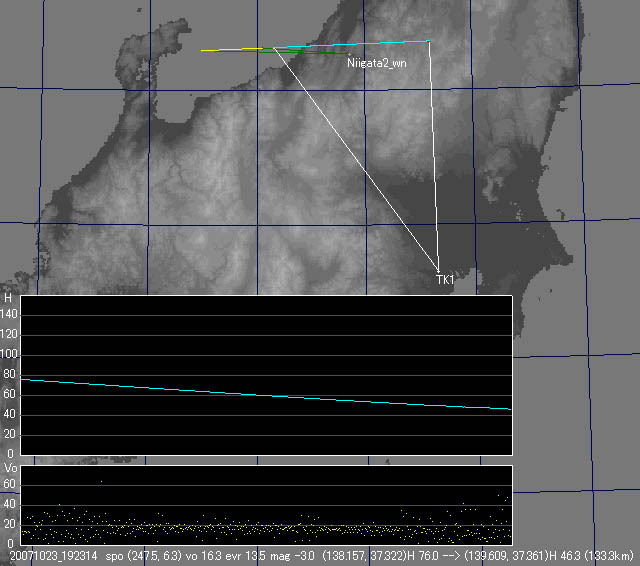Click the isolated yellow dot near Vo 60

(102, 482)
